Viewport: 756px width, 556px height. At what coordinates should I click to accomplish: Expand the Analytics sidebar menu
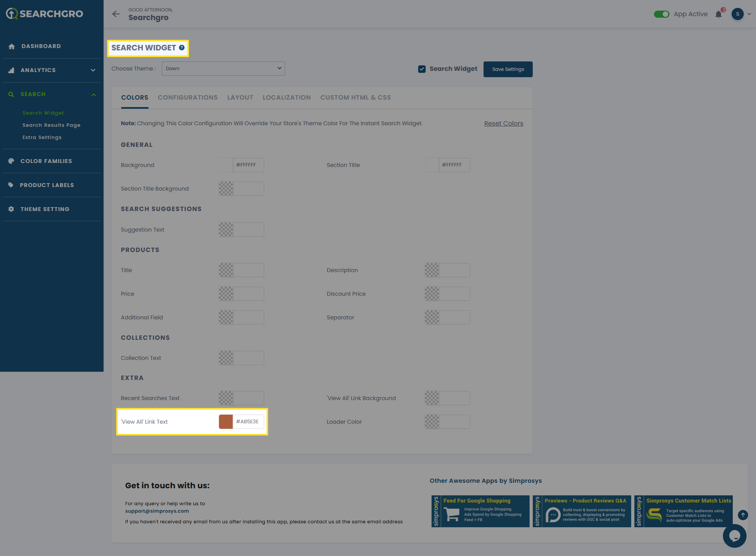[x=93, y=70]
